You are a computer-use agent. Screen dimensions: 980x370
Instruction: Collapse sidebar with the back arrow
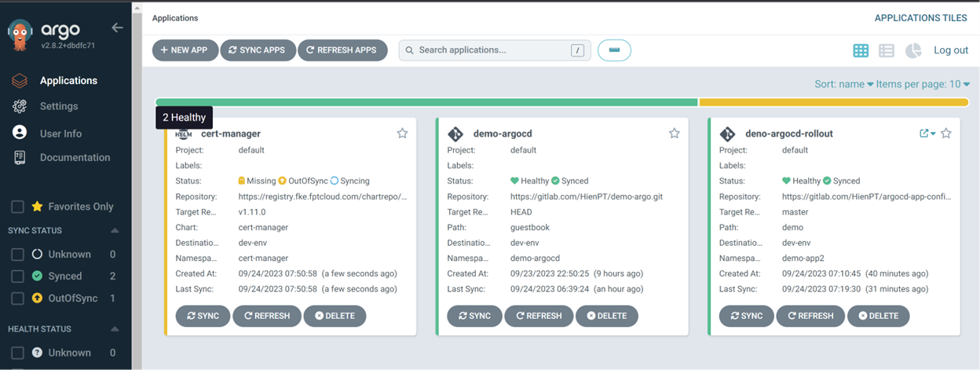click(x=117, y=28)
